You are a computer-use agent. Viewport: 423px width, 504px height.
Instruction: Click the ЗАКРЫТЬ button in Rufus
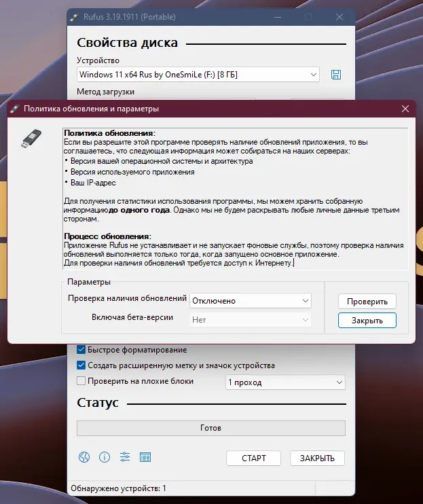coord(317,458)
